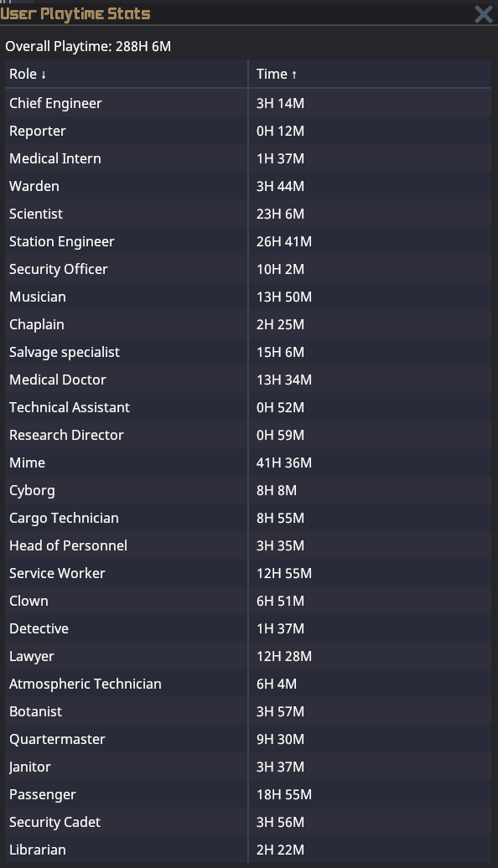Screen dimensions: 498x868
Task: Click the Reporter role entry
Action: click(37, 131)
